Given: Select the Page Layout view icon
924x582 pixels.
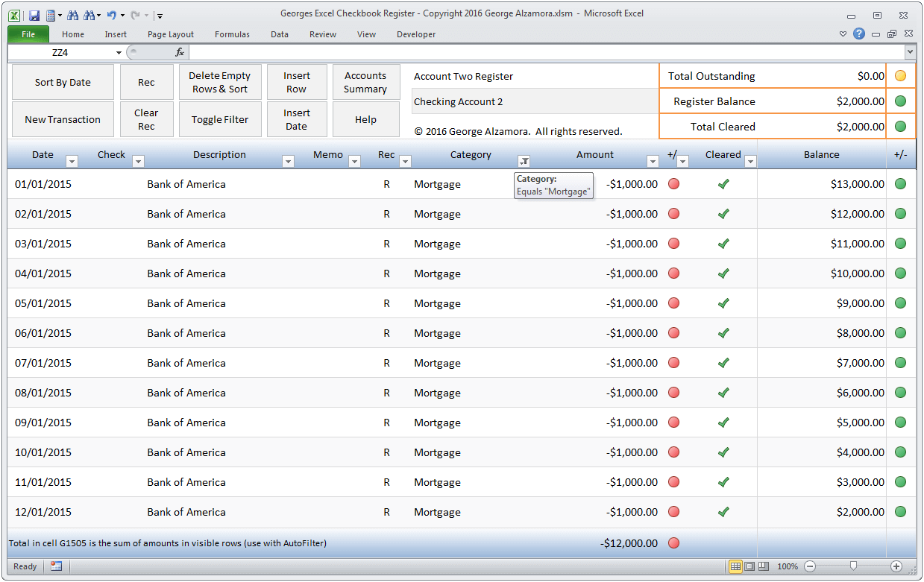Looking at the screenshot, I should click(750, 566).
